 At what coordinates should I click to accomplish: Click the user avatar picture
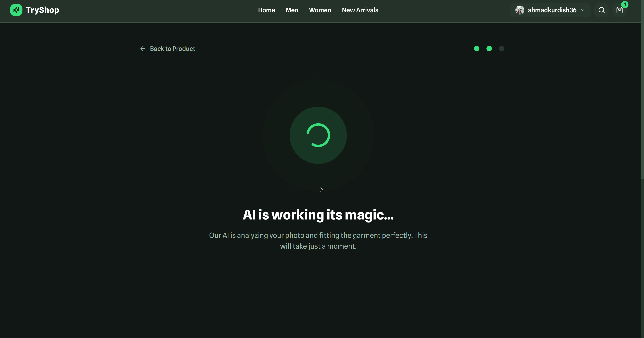[520, 10]
